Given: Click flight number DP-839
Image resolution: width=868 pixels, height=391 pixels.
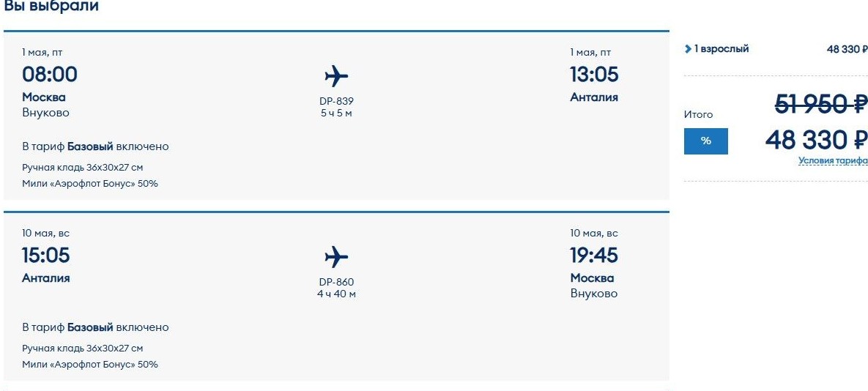Looking at the screenshot, I should point(337,101).
